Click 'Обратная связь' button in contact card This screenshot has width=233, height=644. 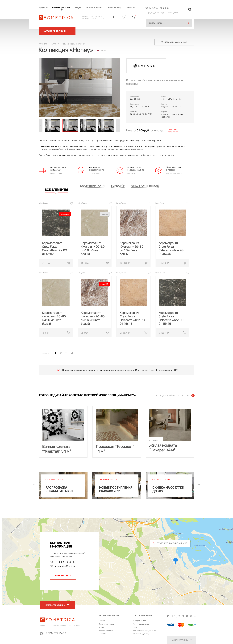point(63,575)
